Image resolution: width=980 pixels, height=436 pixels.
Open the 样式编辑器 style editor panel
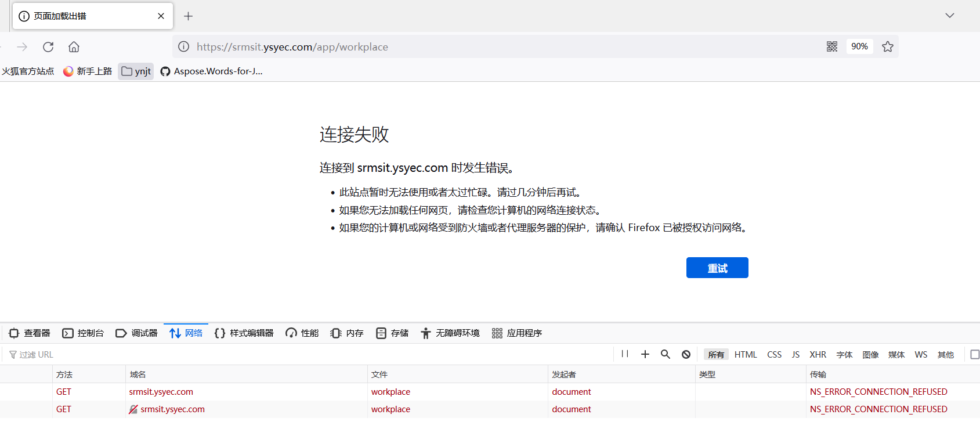[x=244, y=333]
